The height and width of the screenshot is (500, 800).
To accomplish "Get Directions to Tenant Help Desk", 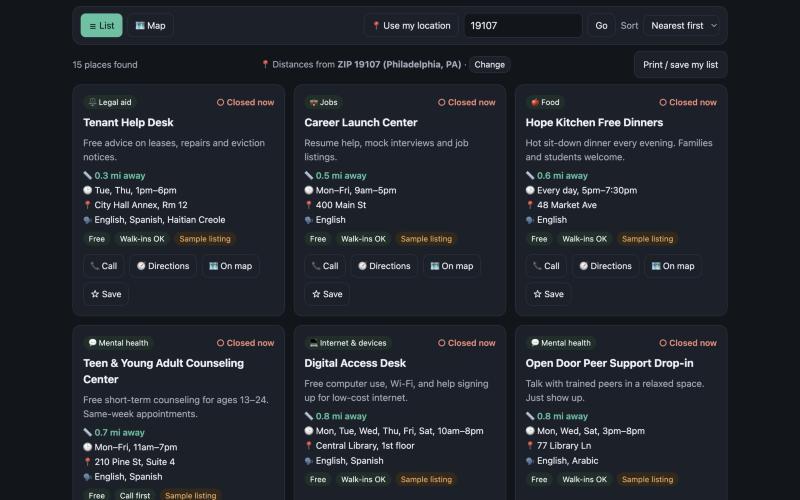I will pyautogui.click(x=163, y=266).
